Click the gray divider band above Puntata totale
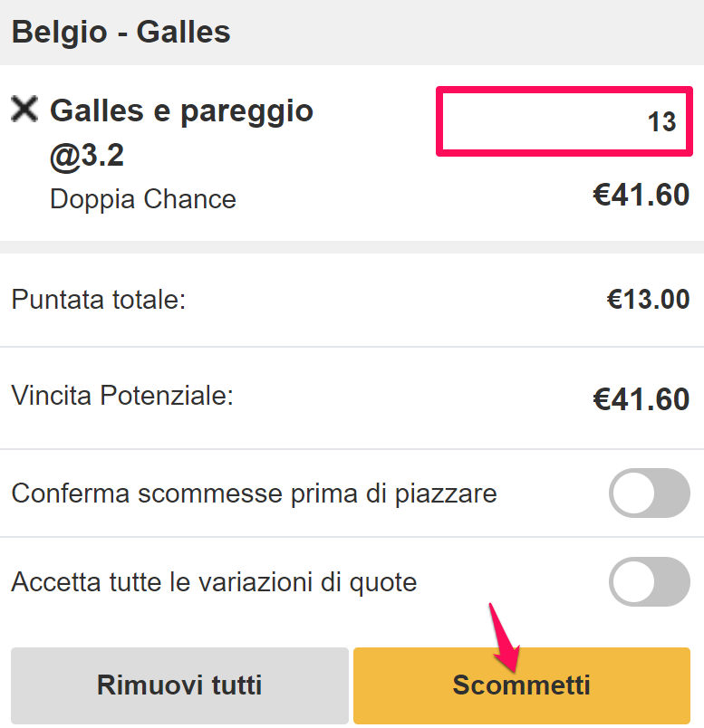The image size is (704, 728). pos(352,247)
